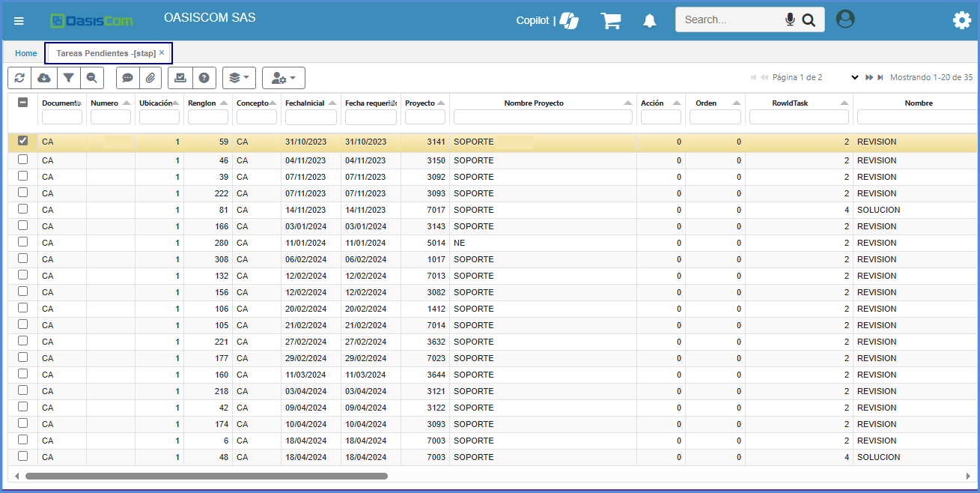
Task: Expand the layers stack dropdown
Action: point(239,78)
